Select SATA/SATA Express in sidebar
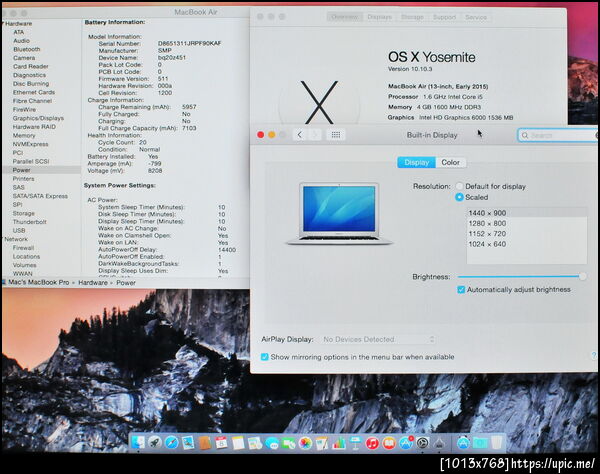 40,196
